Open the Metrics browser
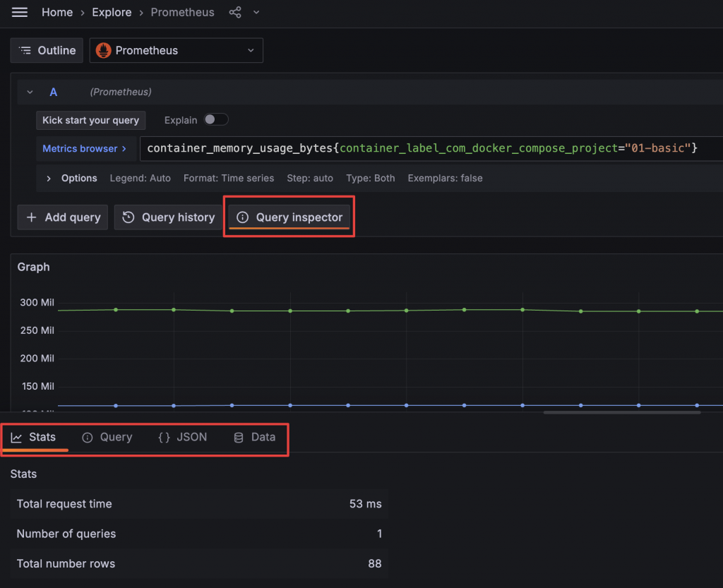The height and width of the screenshot is (588, 723). tap(85, 148)
